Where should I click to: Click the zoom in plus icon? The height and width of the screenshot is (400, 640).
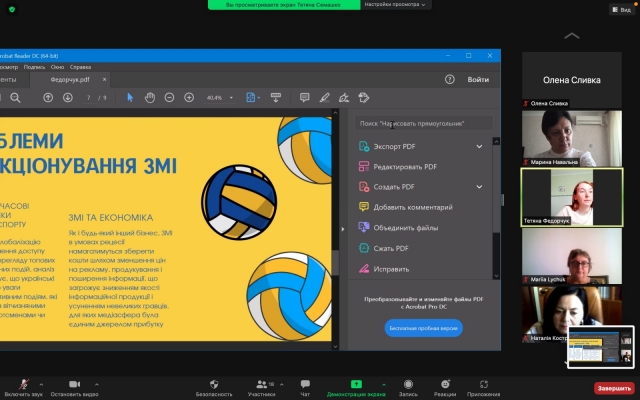coord(188,97)
